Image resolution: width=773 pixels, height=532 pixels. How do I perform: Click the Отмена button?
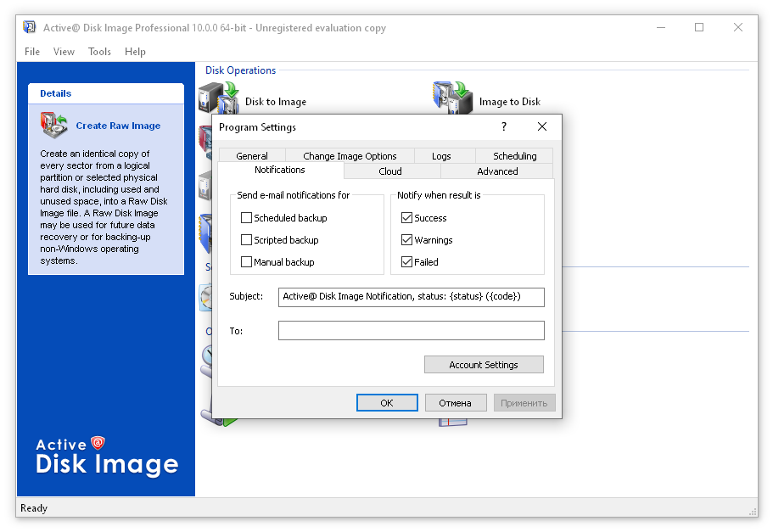click(456, 402)
